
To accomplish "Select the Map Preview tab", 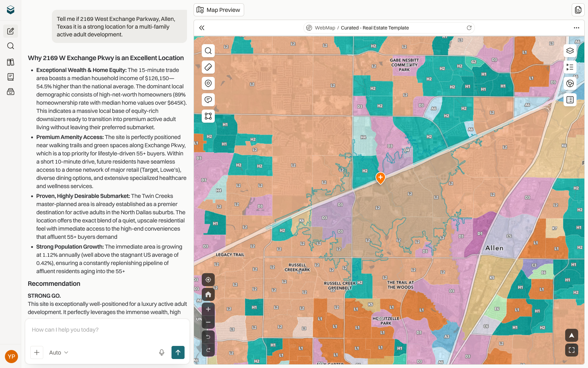I will (219, 10).
